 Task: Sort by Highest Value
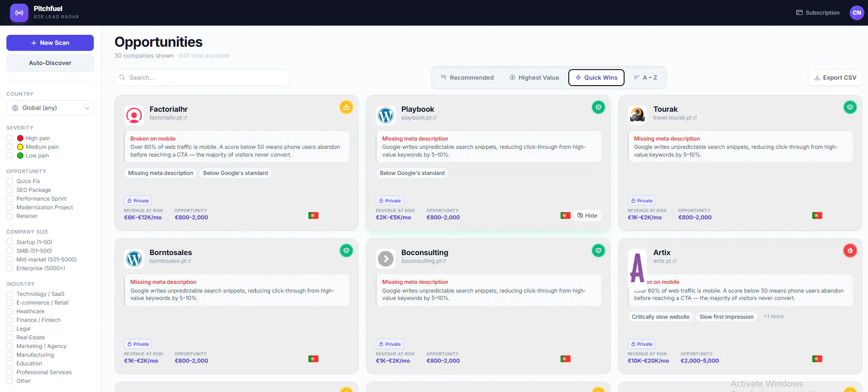(534, 77)
